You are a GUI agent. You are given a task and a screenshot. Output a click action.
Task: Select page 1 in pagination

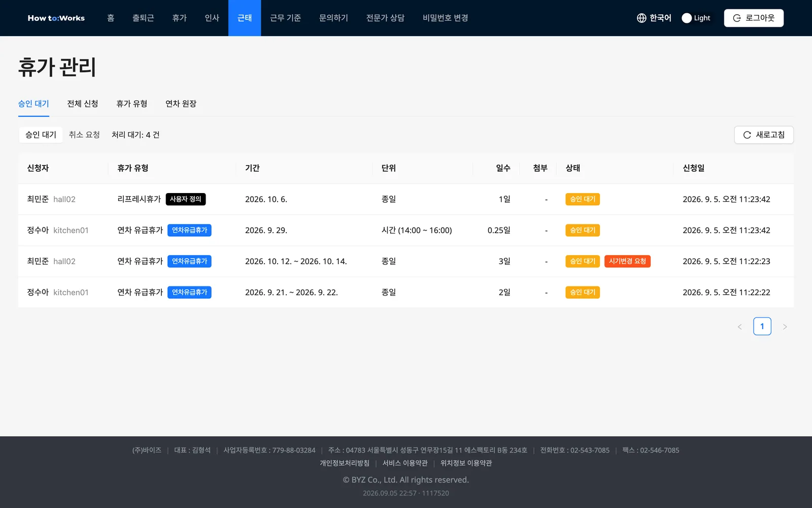pyautogui.click(x=762, y=326)
